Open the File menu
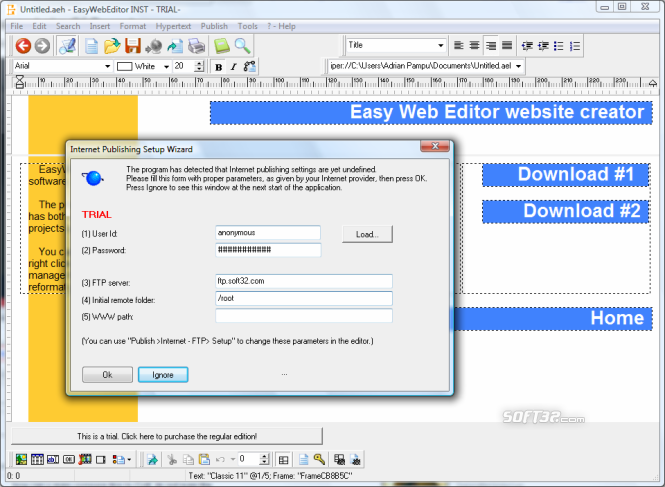The height and width of the screenshot is (487, 665). point(17,26)
